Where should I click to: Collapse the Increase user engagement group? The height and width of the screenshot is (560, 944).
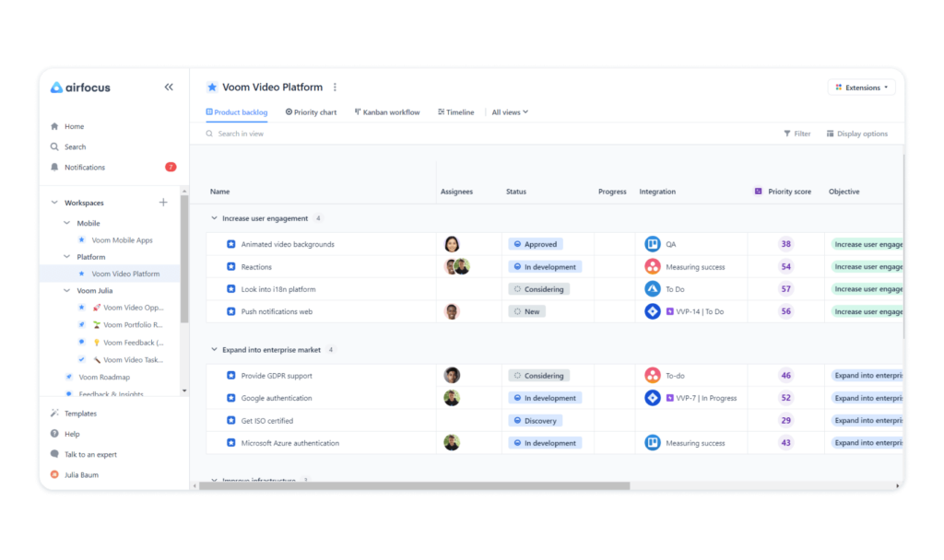click(x=214, y=218)
